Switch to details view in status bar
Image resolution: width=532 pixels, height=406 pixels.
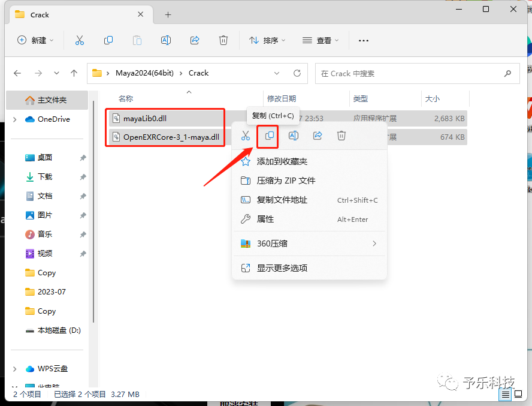click(x=506, y=395)
